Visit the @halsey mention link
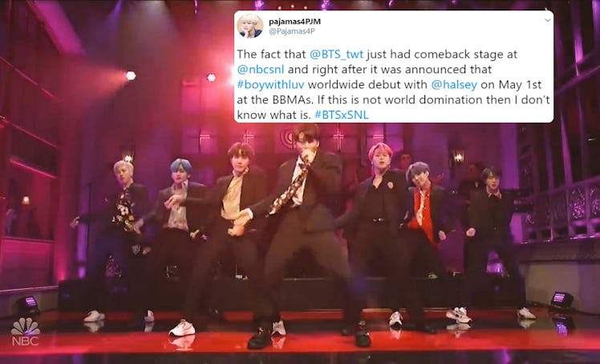 pos(454,84)
